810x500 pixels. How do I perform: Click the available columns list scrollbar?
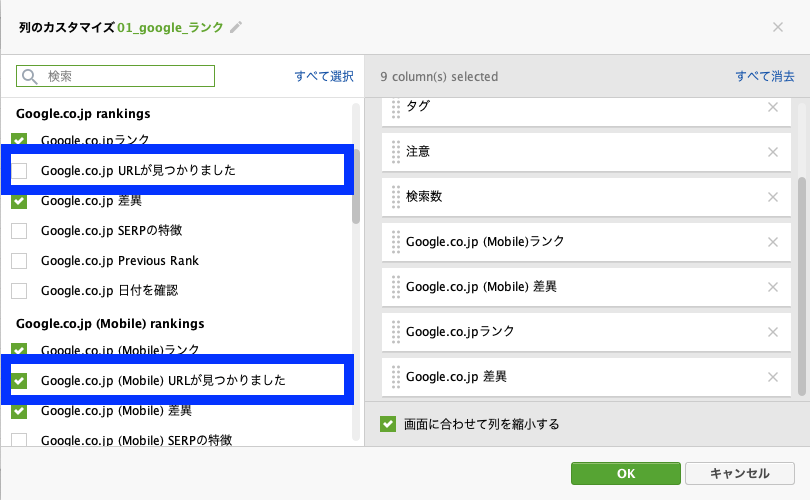[x=356, y=186]
